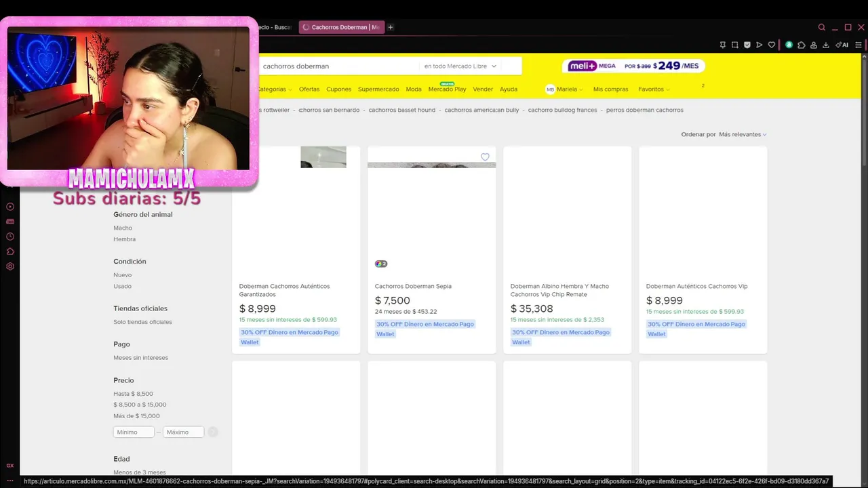Open the easy setup sliders icon

(859, 45)
